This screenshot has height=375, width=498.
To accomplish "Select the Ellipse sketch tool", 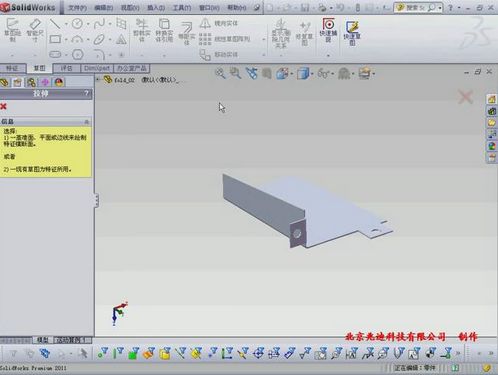I will pyautogui.click(x=99, y=39).
